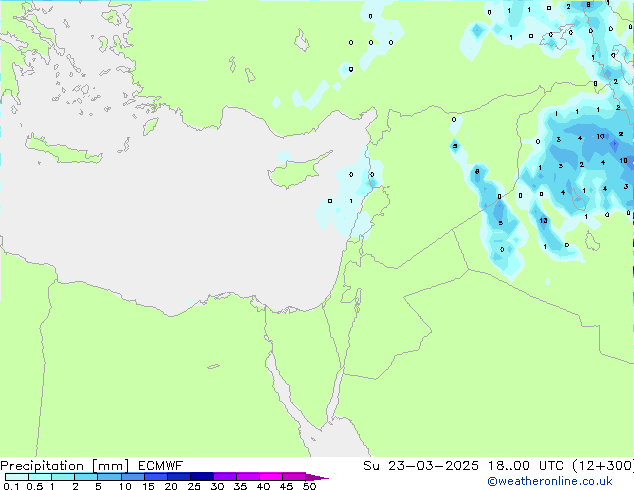
Task: Click the legend scale number '50'
Action: (x=309, y=486)
